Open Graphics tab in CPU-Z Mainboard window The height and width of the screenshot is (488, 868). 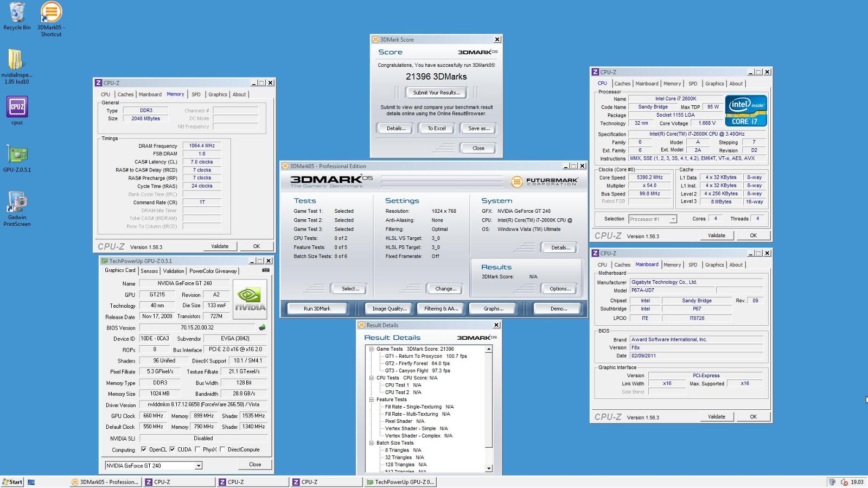[x=714, y=265]
